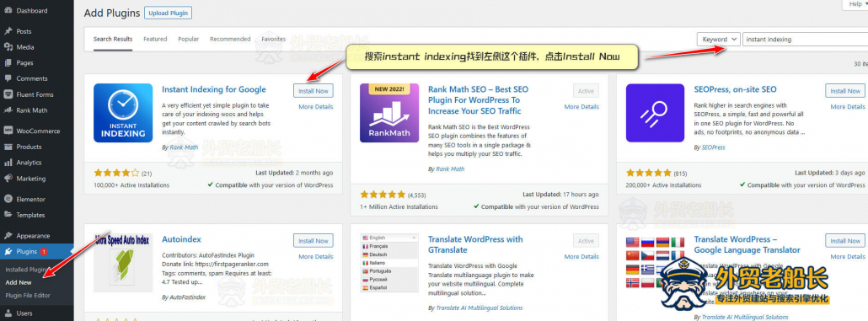Open More Details for Autoindex
Image resolution: width=868 pixels, height=321 pixels.
point(315,257)
